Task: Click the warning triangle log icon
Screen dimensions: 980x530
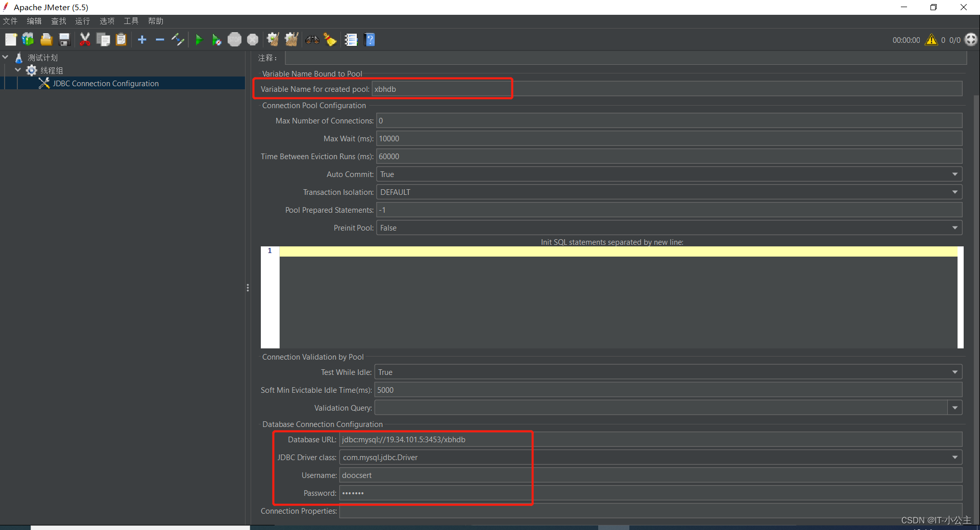Action: click(x=932, y=39)
